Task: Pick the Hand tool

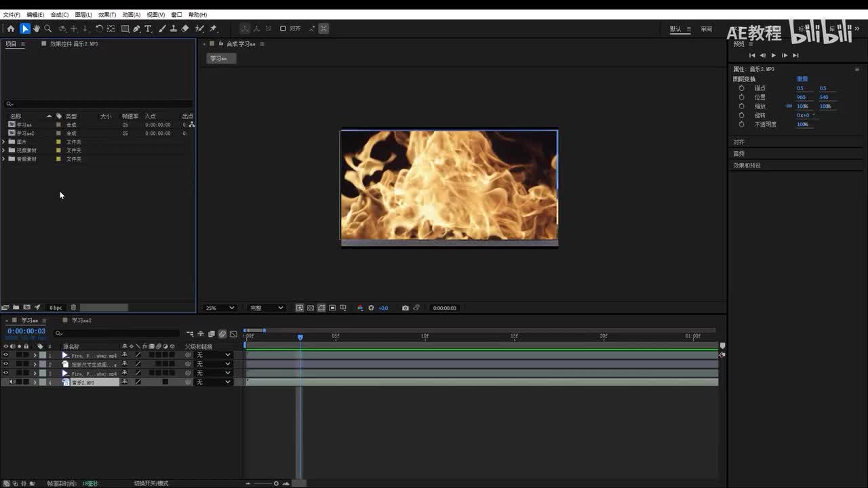Action: tap(37, 28)
